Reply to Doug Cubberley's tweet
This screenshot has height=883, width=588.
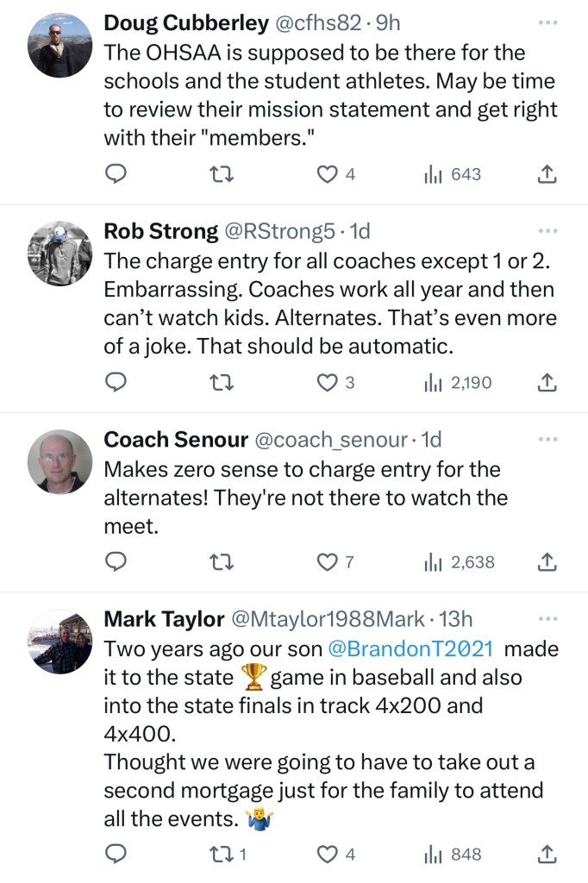click(x=116, y=174)
